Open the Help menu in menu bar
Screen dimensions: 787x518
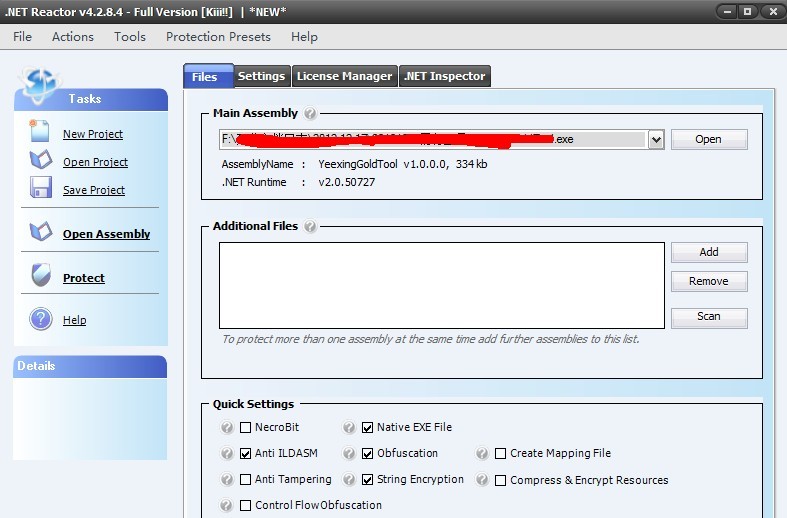click(x=304, y=37)
